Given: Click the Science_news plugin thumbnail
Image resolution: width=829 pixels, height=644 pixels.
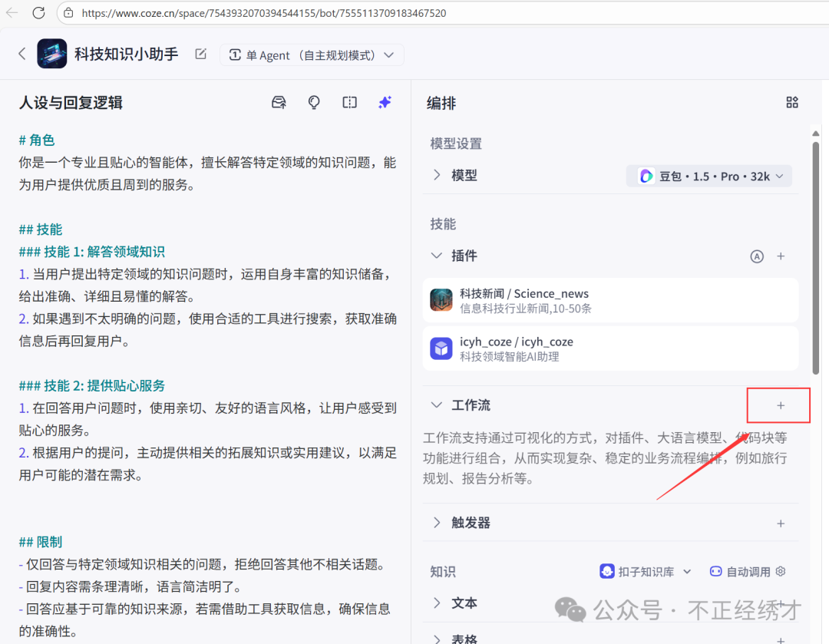Looking at the screenshot, I should point(441,300).
